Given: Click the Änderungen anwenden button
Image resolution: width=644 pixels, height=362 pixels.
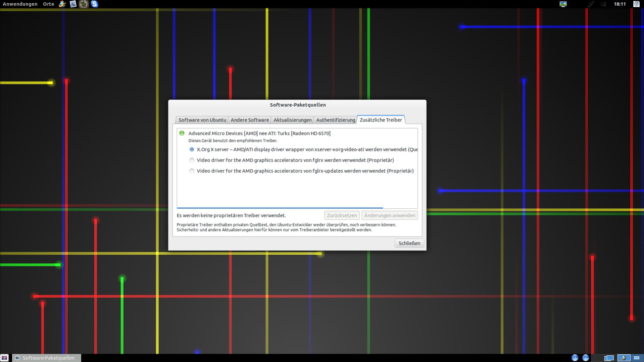Looking at the screenshot, I should tap(390, 215).
